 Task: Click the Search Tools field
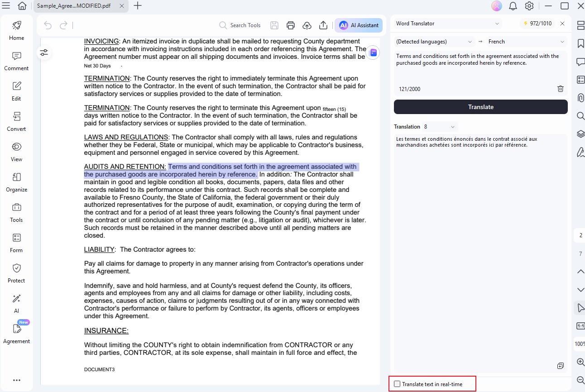pyautogui.click(x=240, y=25)
